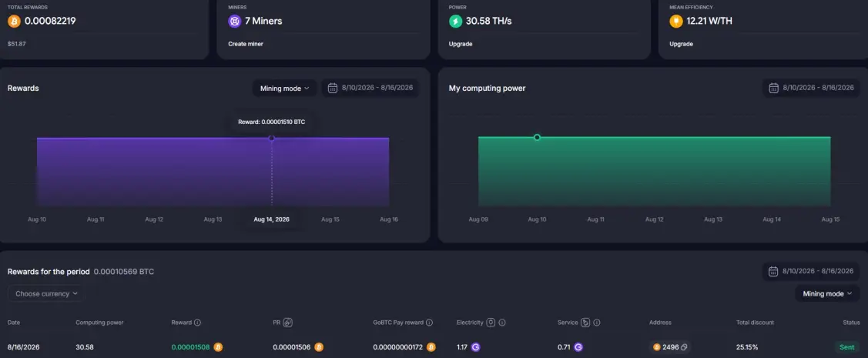Click the Create miner link
868x358 pixels.
pyautogui.click(x=245, y=44)
